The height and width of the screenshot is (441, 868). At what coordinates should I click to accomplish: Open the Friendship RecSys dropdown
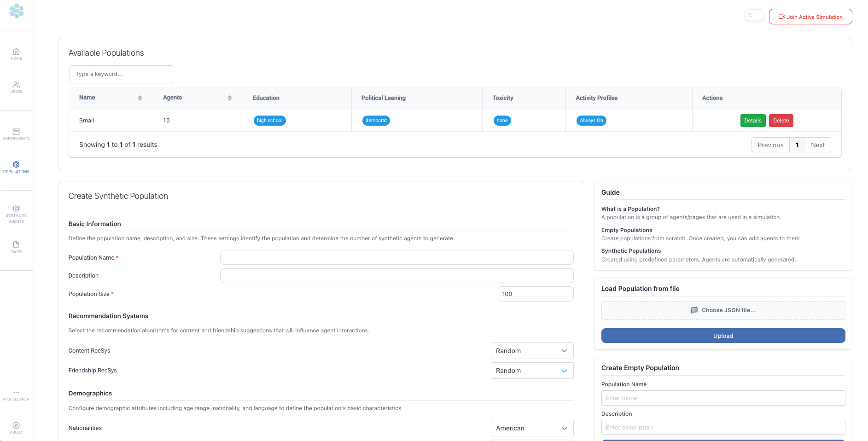(532, 371)
